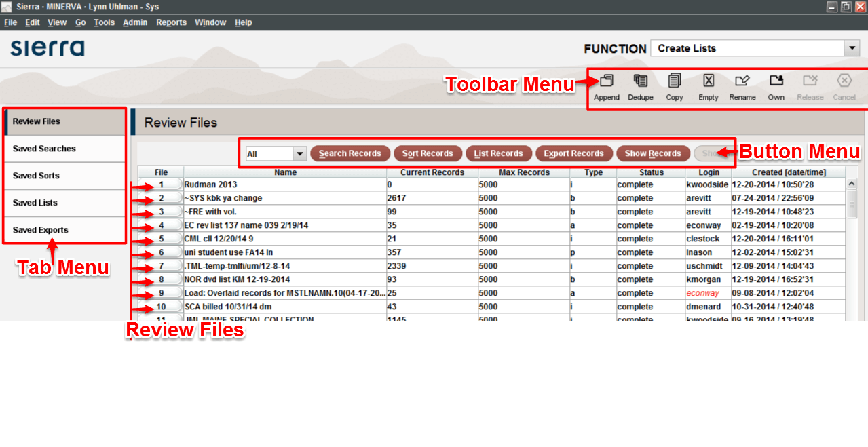This screenshot has width=868, height=447.
Task: Select the Review Files tab
Action: (x=65, y=121)
